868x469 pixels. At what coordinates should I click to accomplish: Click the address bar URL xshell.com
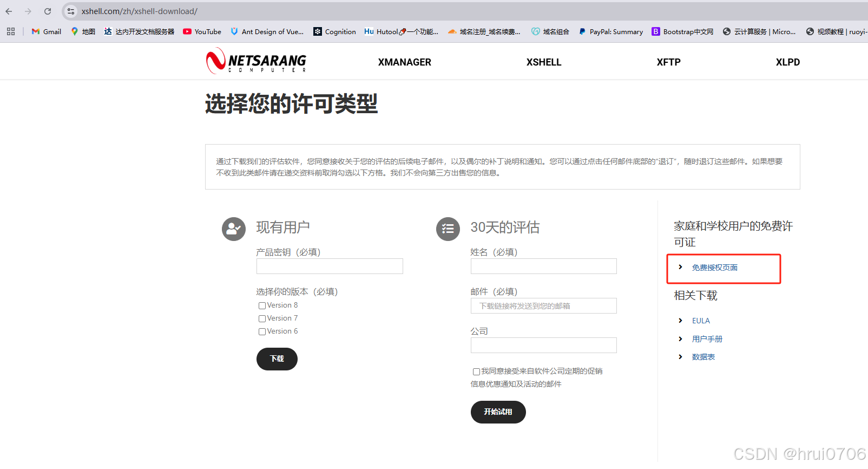tap(140, 11)
